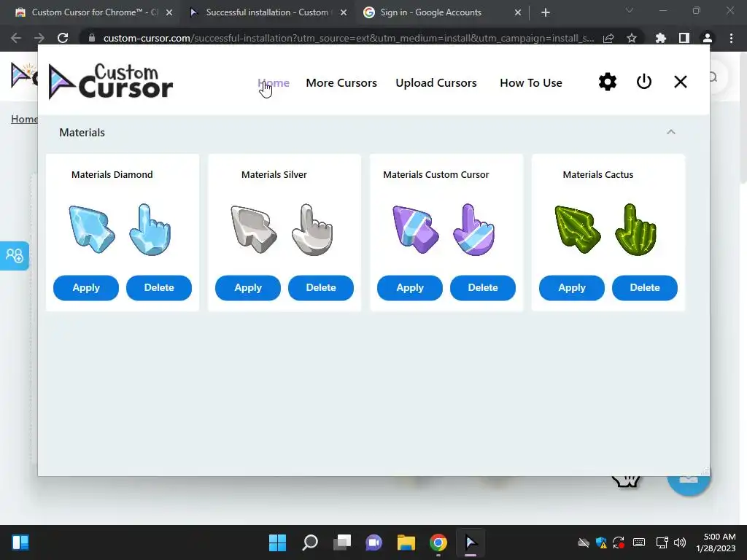Delete the Materials Silver cursor
747x560 pixels.
click(321, 287)
